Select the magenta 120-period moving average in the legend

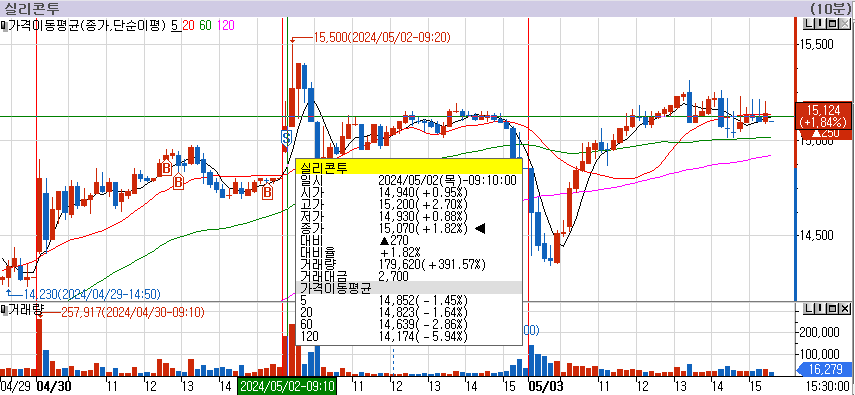(226, 25)
